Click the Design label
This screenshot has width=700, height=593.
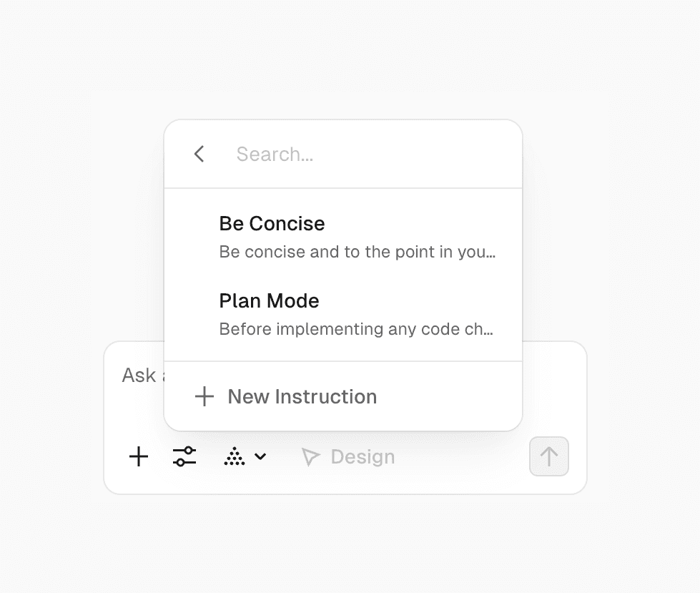pos(361,456)
